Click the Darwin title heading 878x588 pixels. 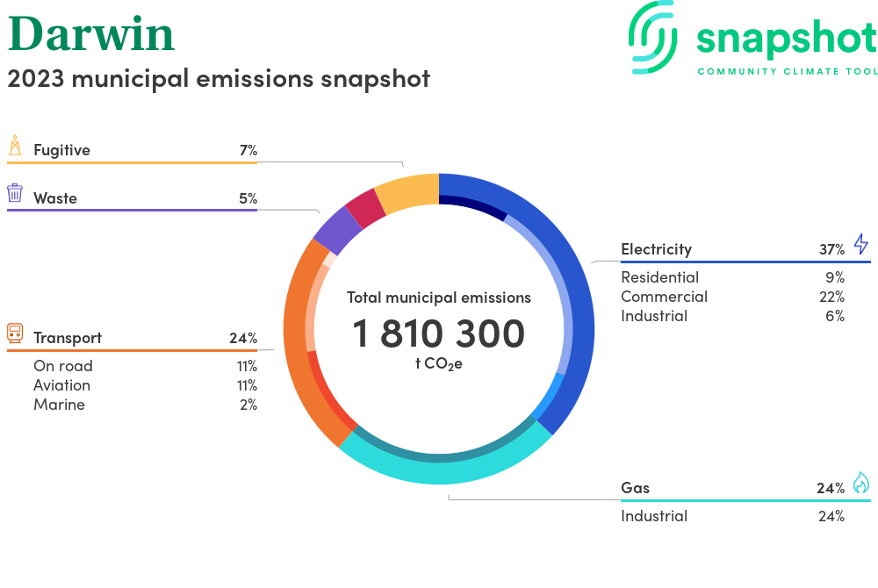tap(92, 33)
